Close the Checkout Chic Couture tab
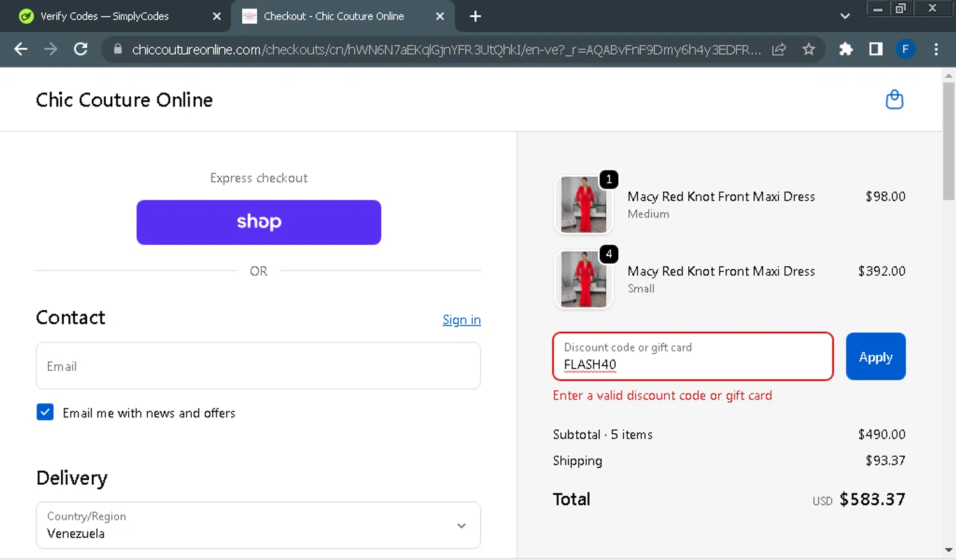This screenshot has height=560, width=956. pyautogui.click(x=440, y=16)
